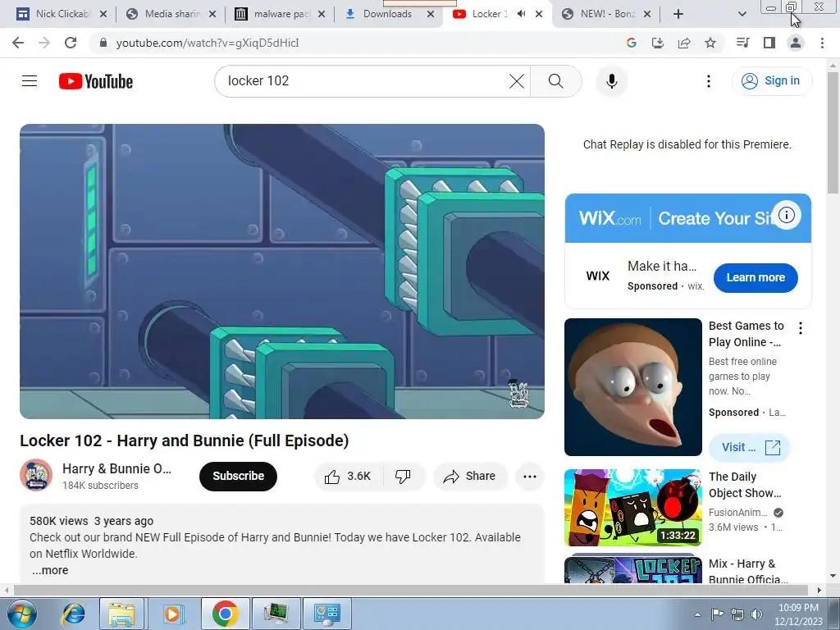Mute audio icon on Locker tab
Image resolution: width=840 pixels, height=630 pixels.
521,14
